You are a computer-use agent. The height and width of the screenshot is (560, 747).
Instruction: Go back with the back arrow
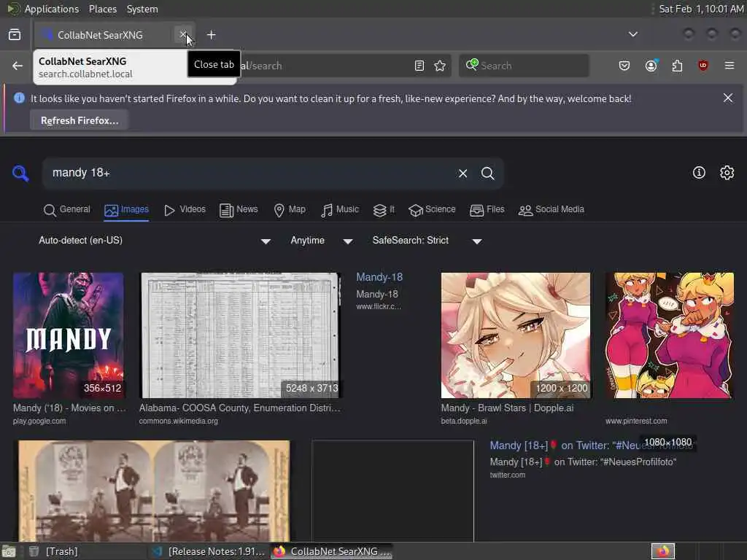[x=18, y=66]
